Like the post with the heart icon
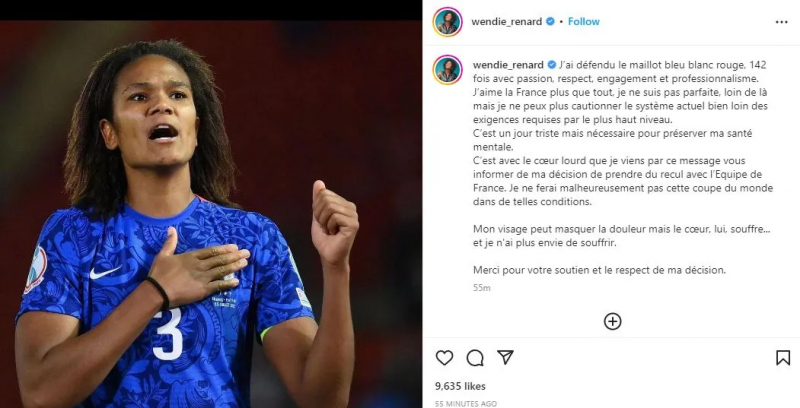Screen dimensions: 800x408 click(x=444, y=358)
